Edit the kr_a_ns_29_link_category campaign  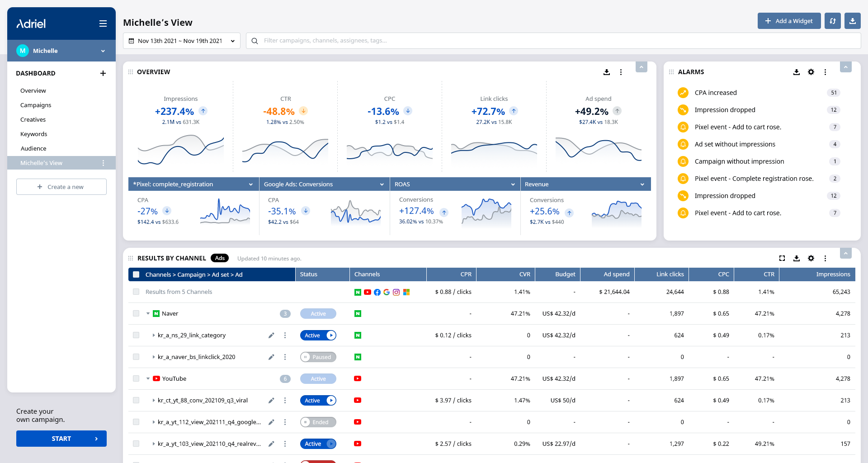(x=271, y=335)
